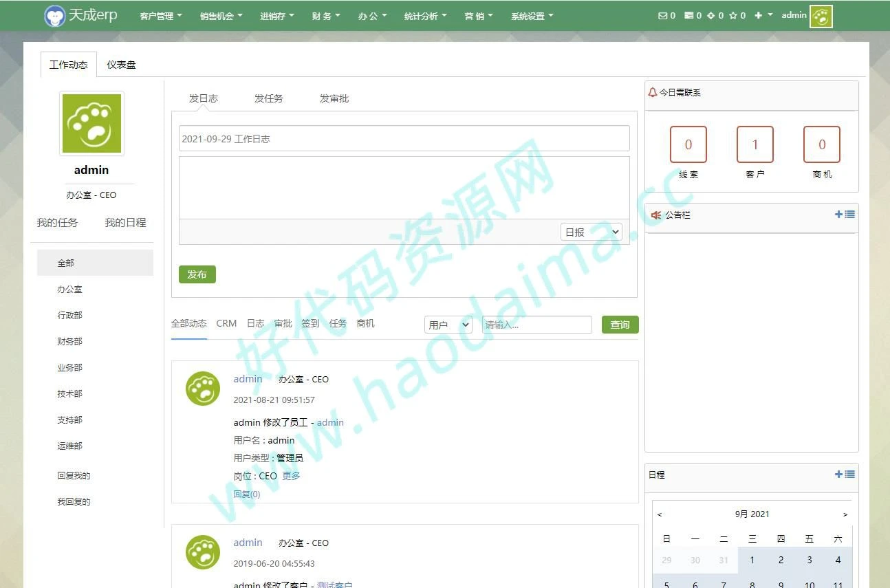Click the plus quick-add icon in top bar
Image resolution: width=890 pixels, height=588 pixels.
coord(758,15)
